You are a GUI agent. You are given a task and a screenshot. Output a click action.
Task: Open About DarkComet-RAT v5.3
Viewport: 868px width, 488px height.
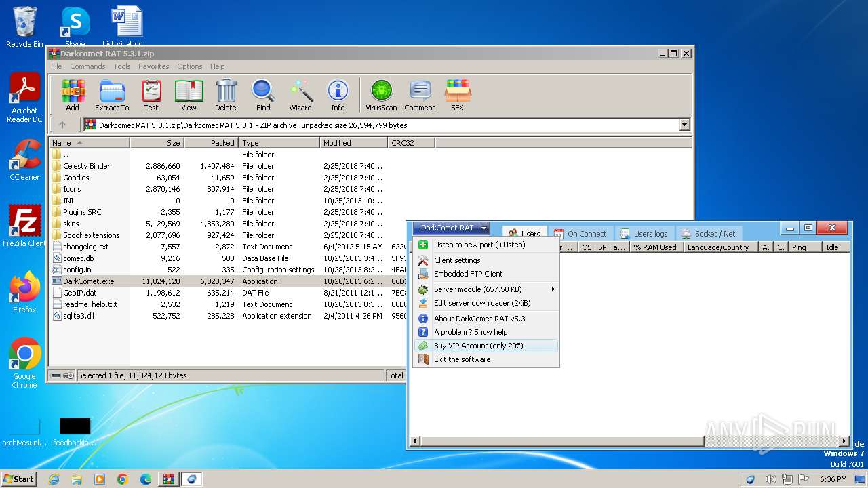click(486, 319)
